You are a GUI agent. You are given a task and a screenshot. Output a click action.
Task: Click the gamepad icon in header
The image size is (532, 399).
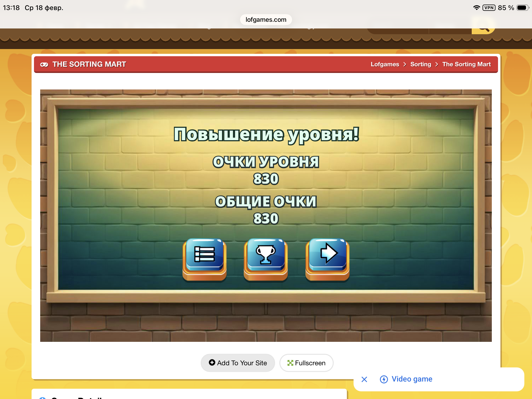44,64
